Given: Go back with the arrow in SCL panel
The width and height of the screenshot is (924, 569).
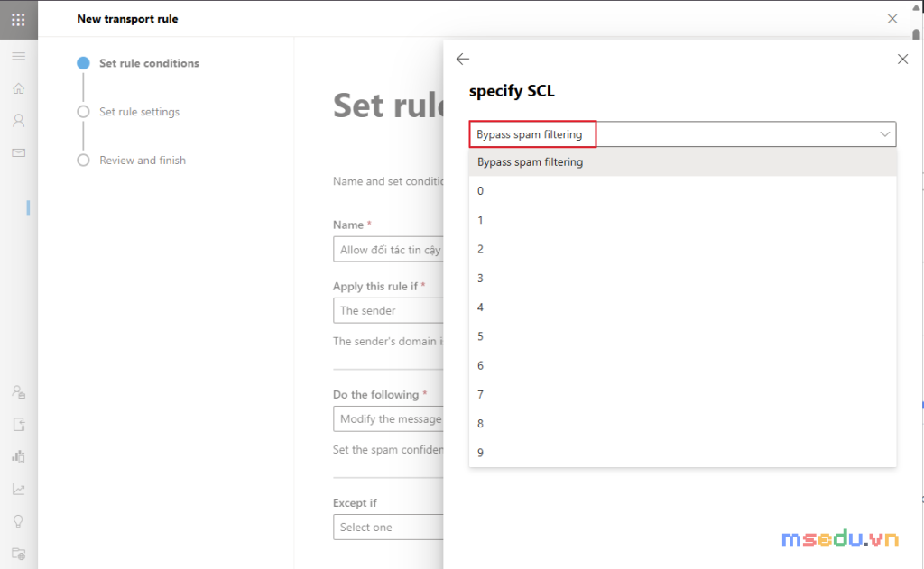Looking at the screenshot, I should (x=463, y=59).
